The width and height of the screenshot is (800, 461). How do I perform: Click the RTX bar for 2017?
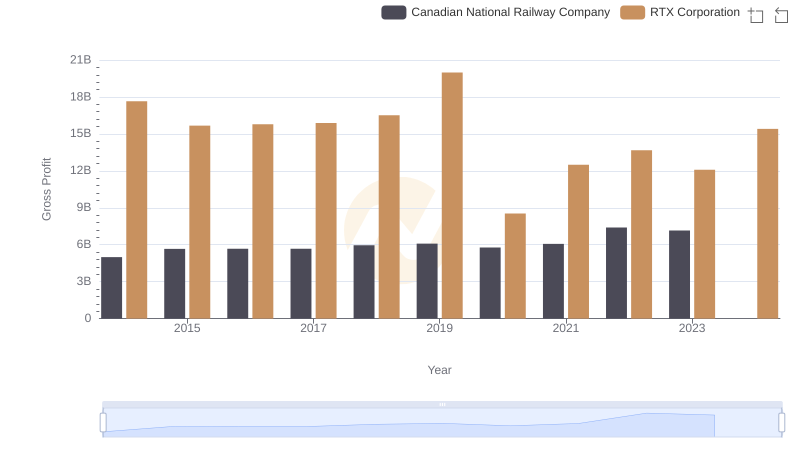pos(326,220)
